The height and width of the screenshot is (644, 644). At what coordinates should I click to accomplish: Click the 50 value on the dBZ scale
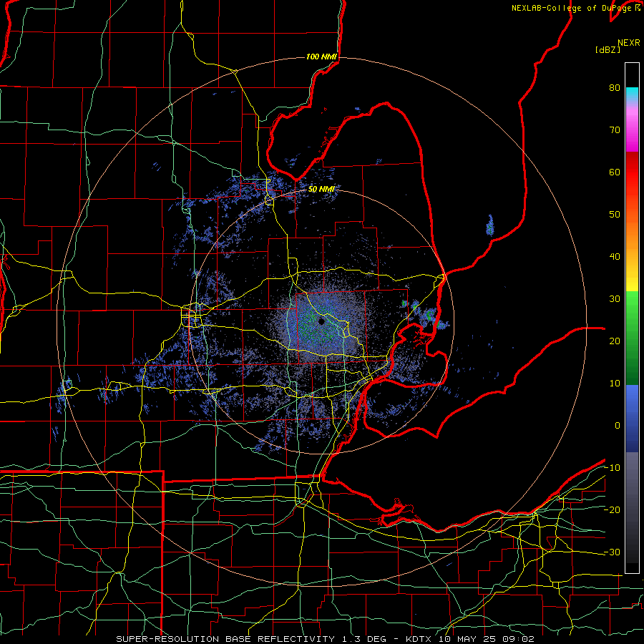[x=615, y=215]
